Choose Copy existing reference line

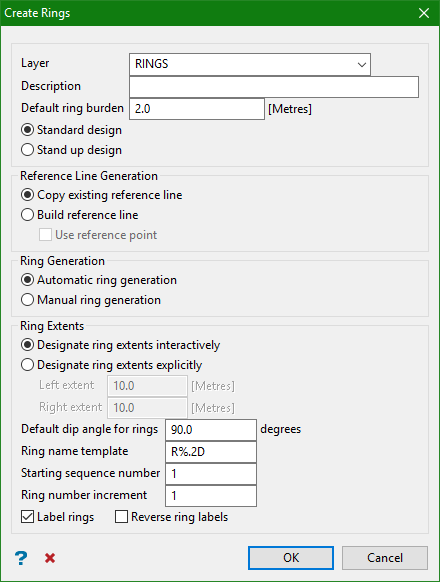tap(102, 195)
